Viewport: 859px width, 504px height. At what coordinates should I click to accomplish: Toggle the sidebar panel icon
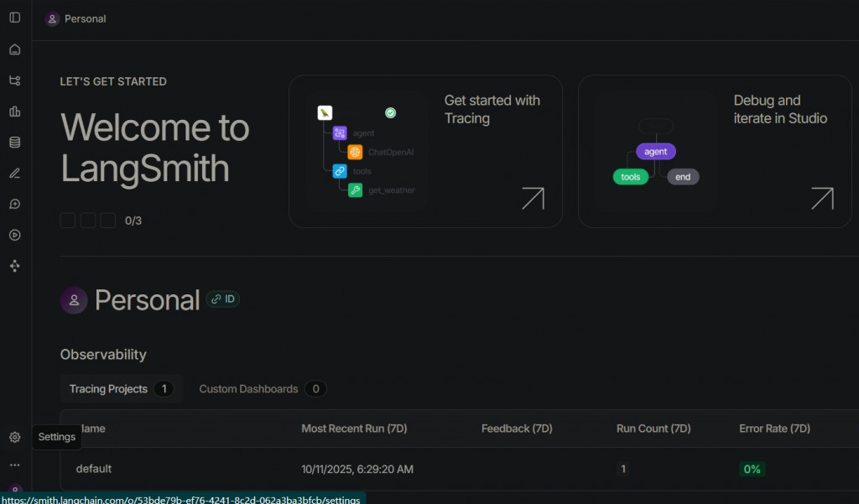coord(15,18)
